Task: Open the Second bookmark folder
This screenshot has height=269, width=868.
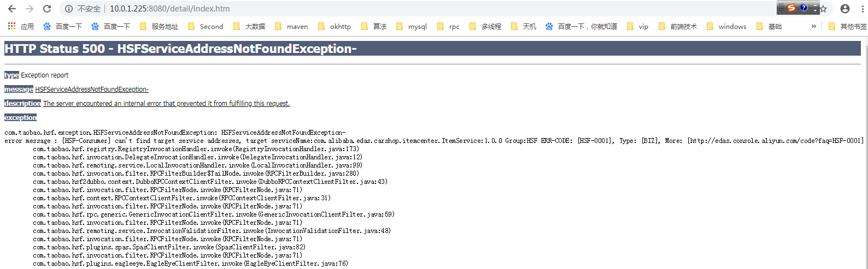Action: click(206, 26)
